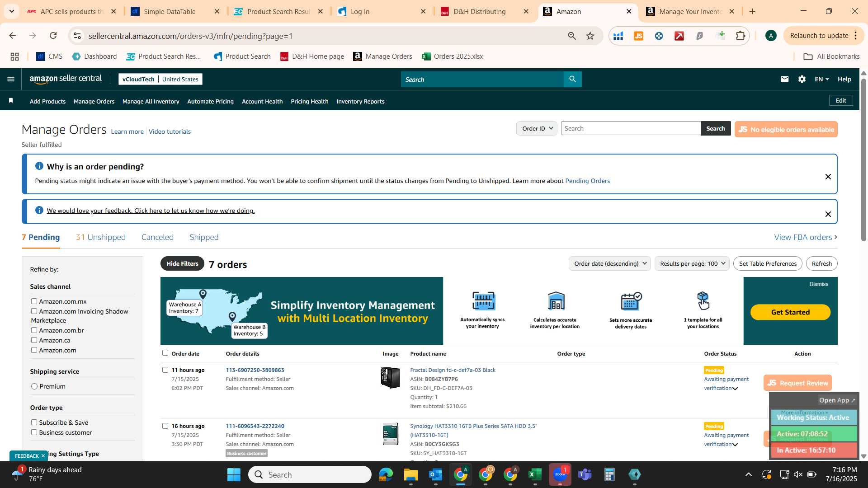Screen dimensions: 868x488
Task: Open Outlook from the taskbar
Action: pos(435,474)
